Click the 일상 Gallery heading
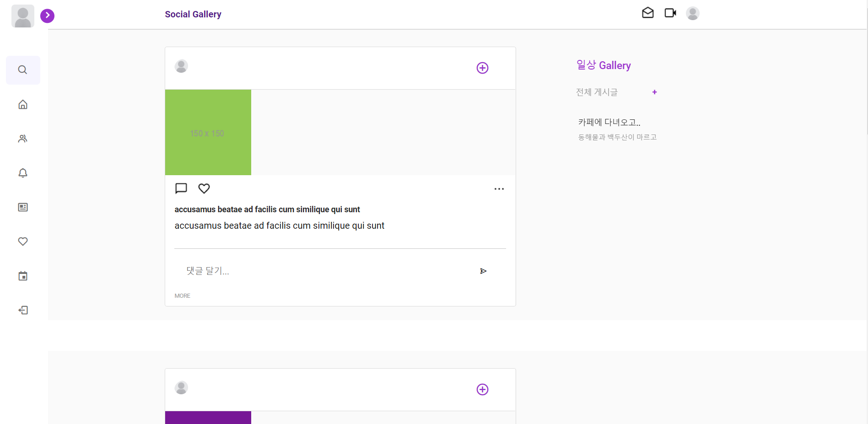868x424 pixels. (x=604, y=65)
